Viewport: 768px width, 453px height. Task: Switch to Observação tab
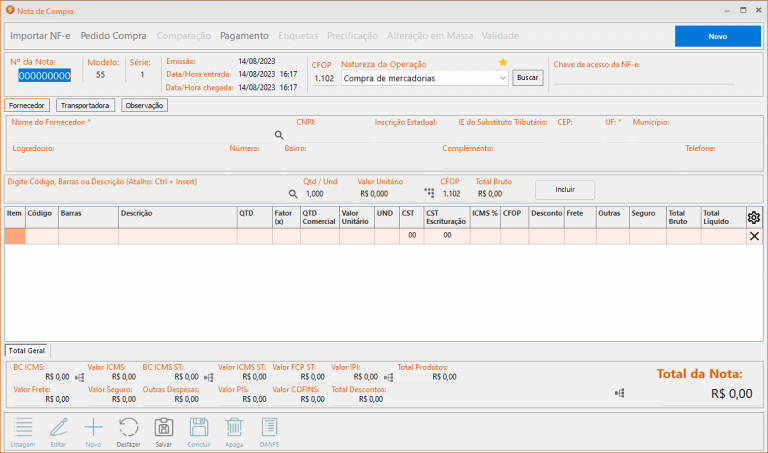[144, 105]
